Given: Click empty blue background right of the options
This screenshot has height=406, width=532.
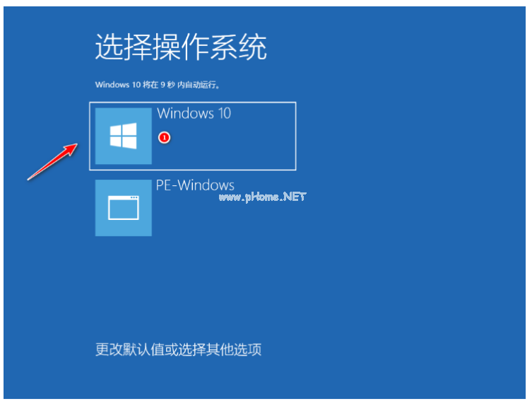Looking at the screenshot, I should coord(407,170).
